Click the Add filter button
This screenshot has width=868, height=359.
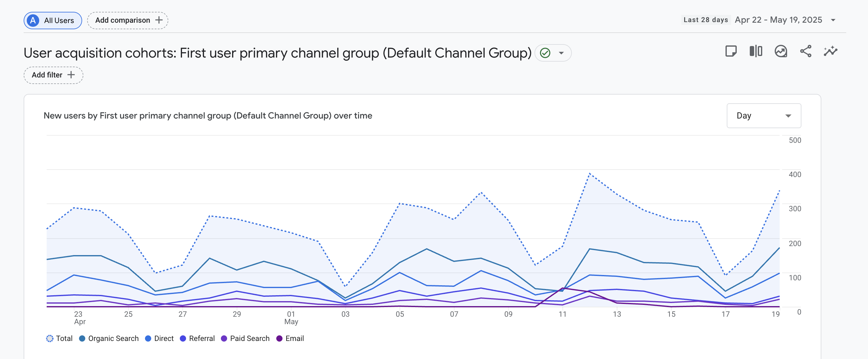click(53, 75)
